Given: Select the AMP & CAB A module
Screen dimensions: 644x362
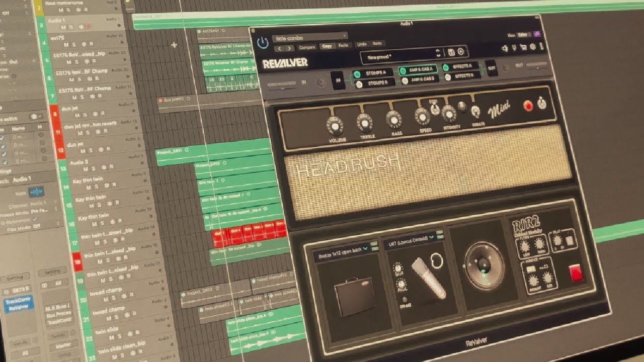Looking at the screenshot, I should pos(418,70).
